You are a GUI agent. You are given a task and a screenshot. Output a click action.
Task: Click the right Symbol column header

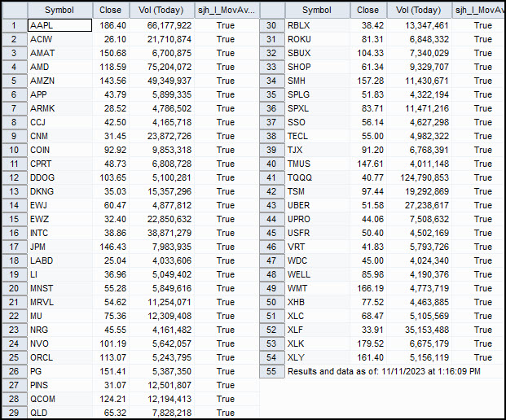[318, 11]
